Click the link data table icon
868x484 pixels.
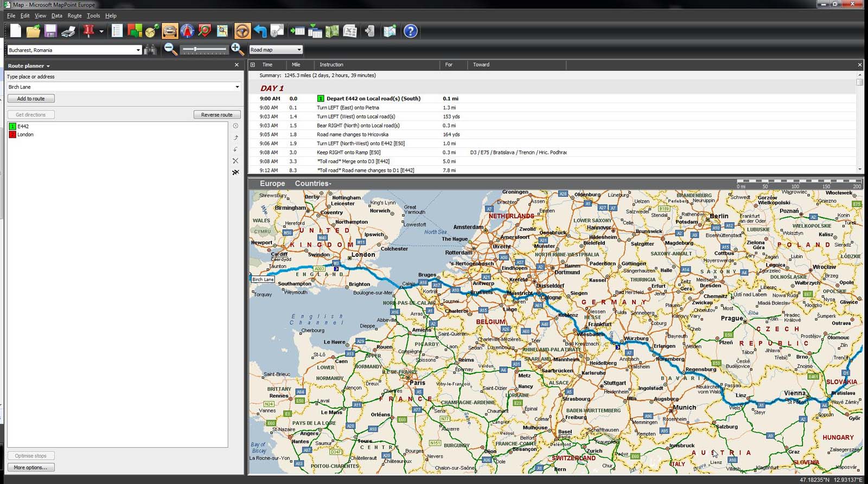(315, 31)
